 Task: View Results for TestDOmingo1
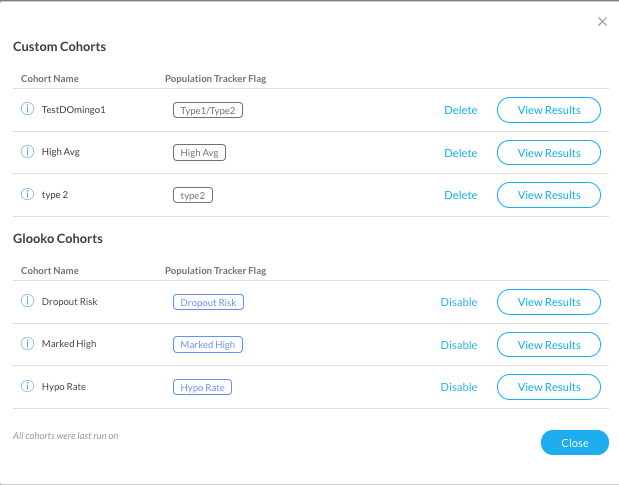click(549, 110)
